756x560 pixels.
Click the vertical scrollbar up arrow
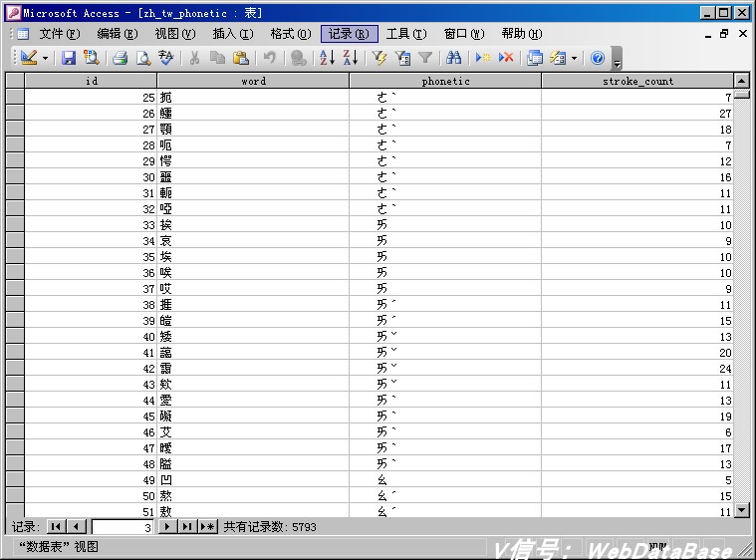click(741, 80)
